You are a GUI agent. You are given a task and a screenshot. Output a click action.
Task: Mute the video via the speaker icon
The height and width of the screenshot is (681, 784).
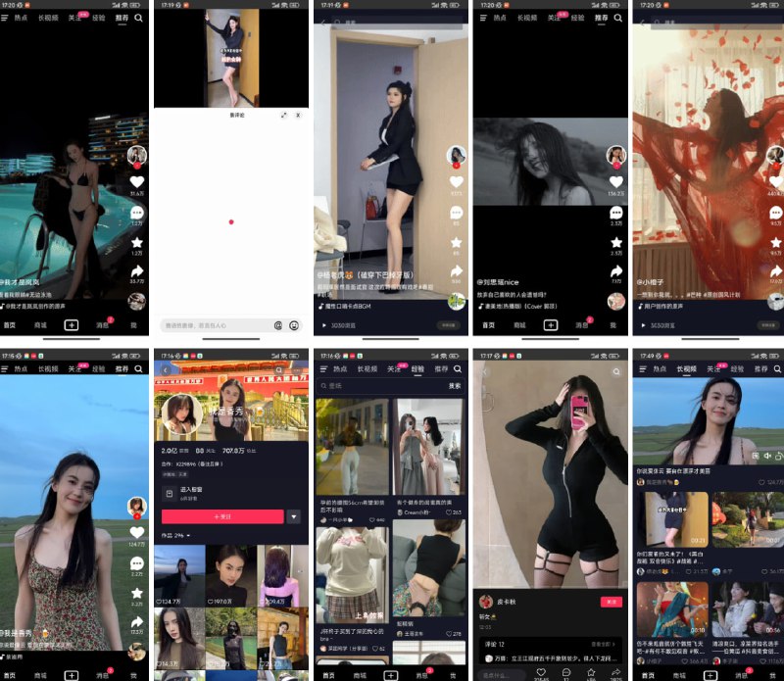[x=767, y=456]
